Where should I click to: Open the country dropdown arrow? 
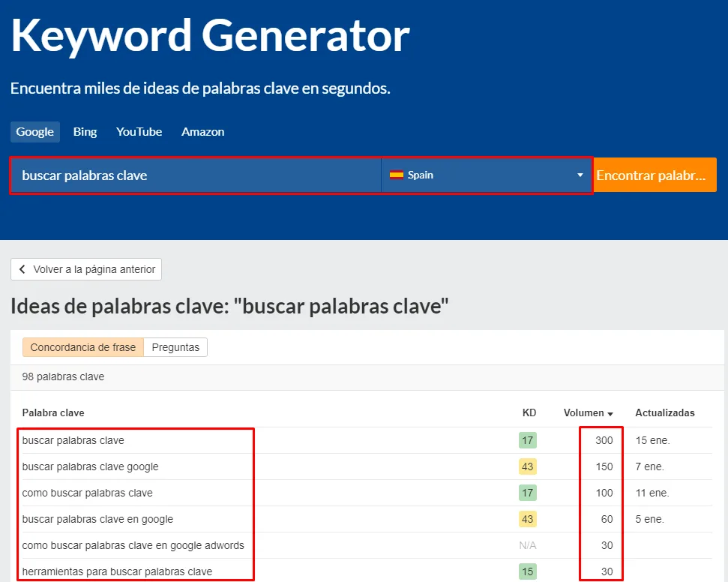pos(580,175)
